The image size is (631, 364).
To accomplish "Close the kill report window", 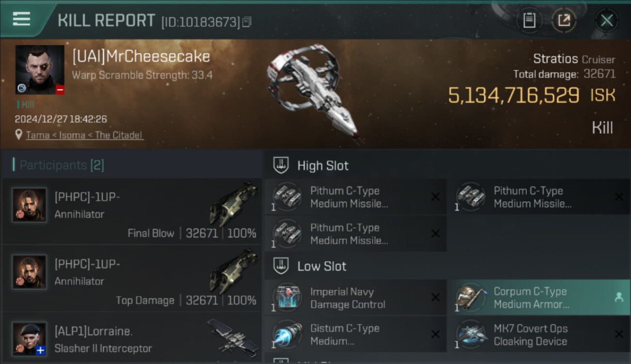I will click(606, 20).
